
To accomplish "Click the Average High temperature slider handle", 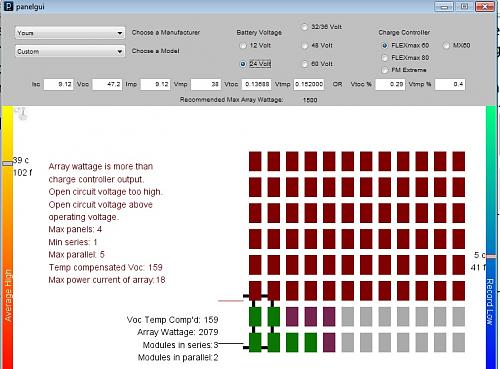I will tap(7, 163).
